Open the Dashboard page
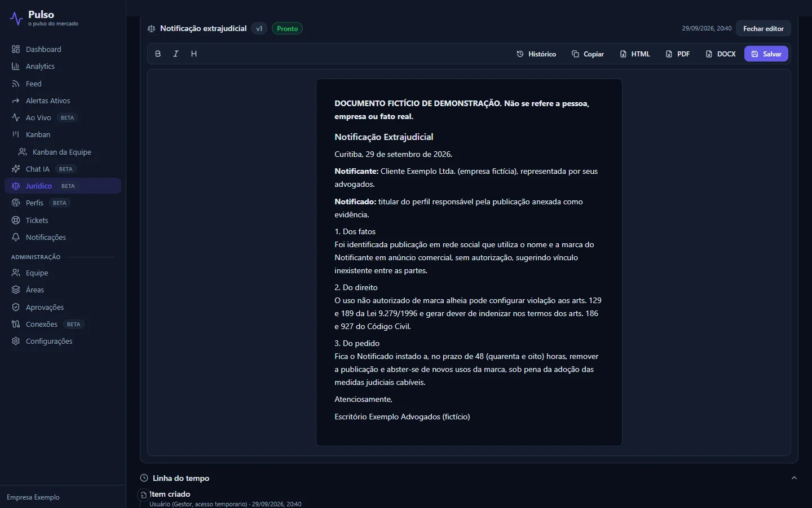812x508 pixels. (x=63, y=49)
